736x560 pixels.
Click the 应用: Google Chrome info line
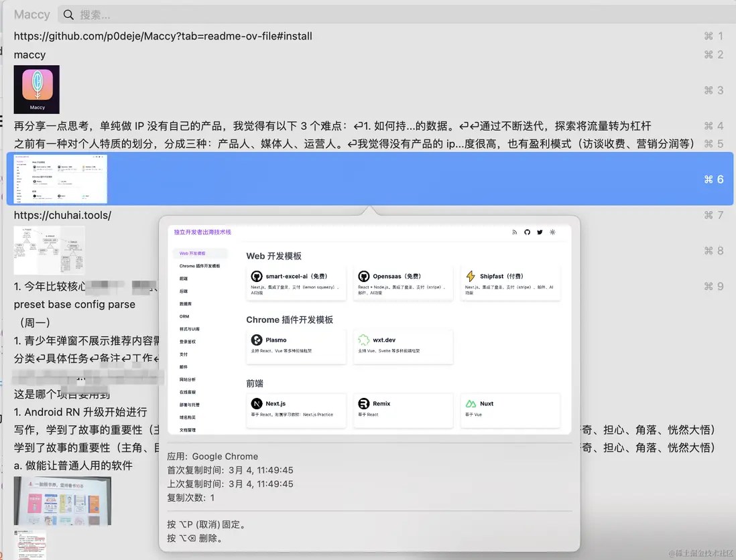(212, 456)
